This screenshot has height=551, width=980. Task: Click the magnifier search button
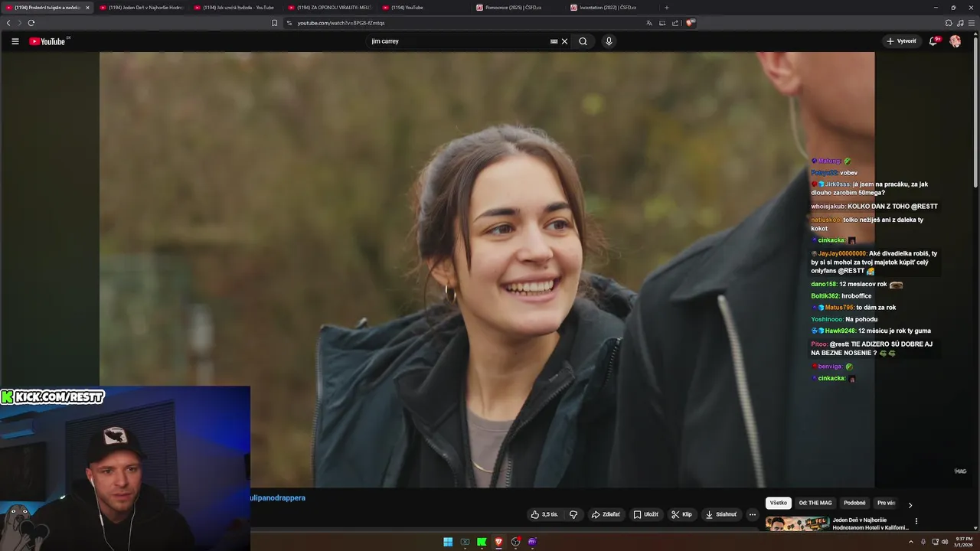[583, 41]
